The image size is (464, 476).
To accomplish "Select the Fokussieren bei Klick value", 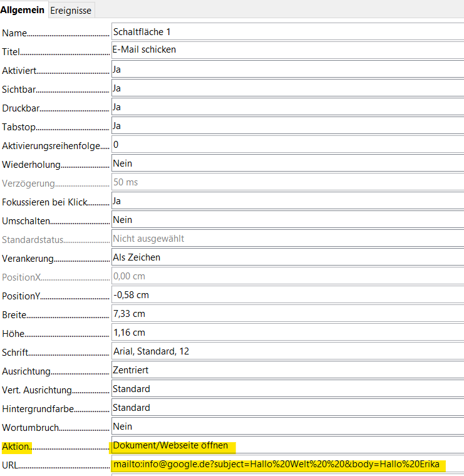I will click(x=287, y=201).
